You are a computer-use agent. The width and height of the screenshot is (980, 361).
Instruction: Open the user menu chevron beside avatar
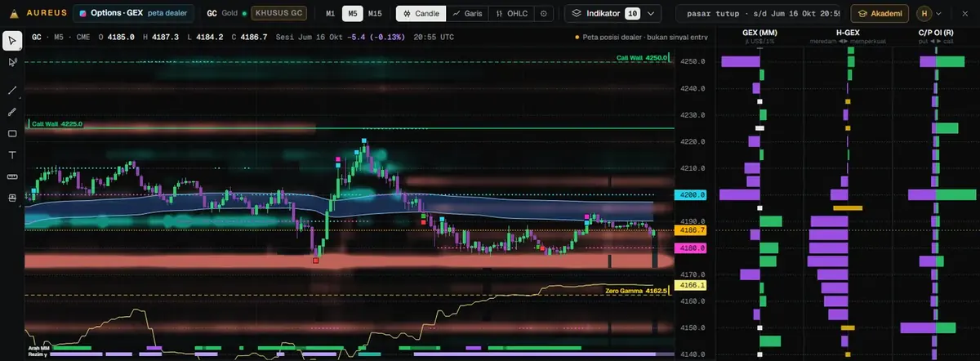coord(939,14)
